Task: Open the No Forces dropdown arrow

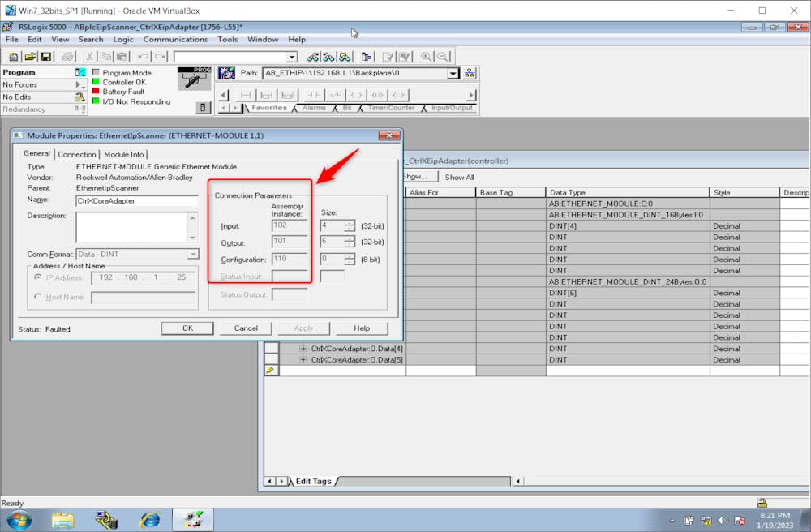Action: [79, 85]
